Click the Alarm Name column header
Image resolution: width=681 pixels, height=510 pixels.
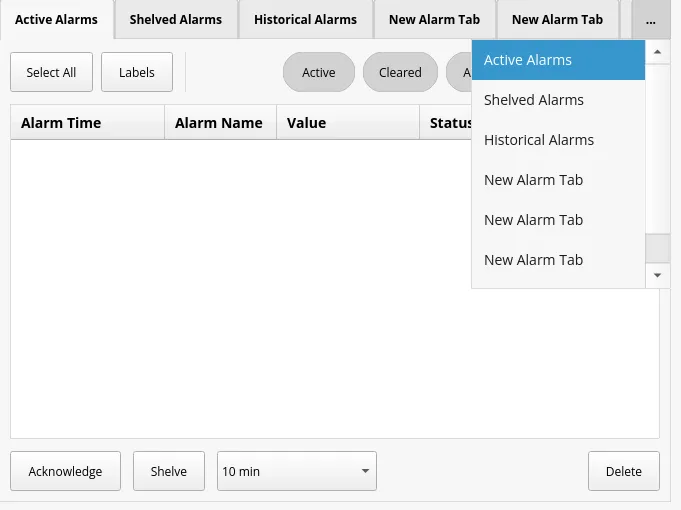(219, 123)
